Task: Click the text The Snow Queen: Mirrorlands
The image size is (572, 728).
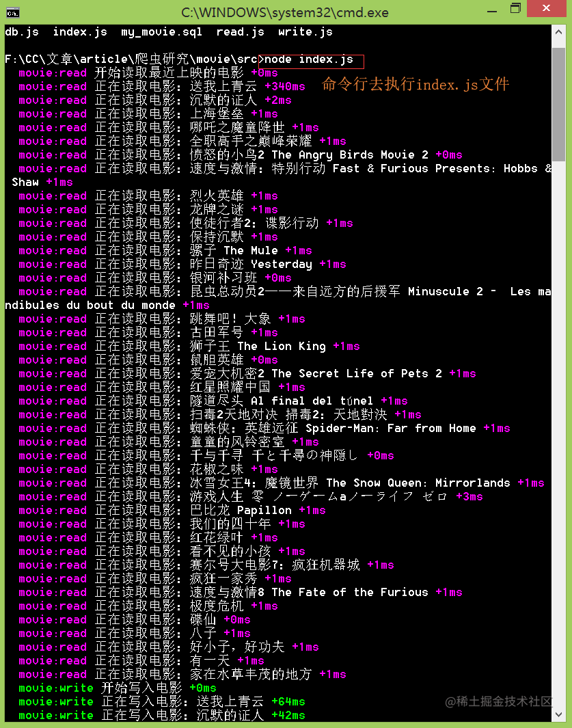Action: (418, 483)
